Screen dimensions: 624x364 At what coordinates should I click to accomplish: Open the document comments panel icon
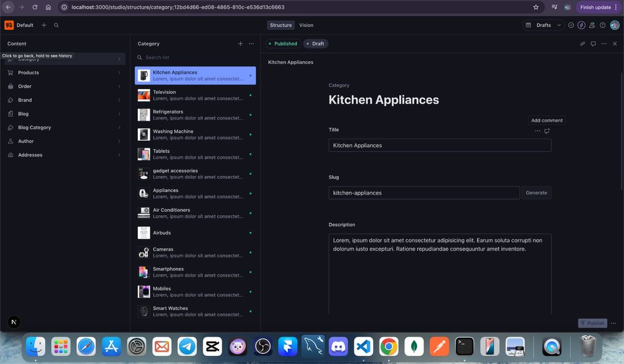tap(593, 44)
